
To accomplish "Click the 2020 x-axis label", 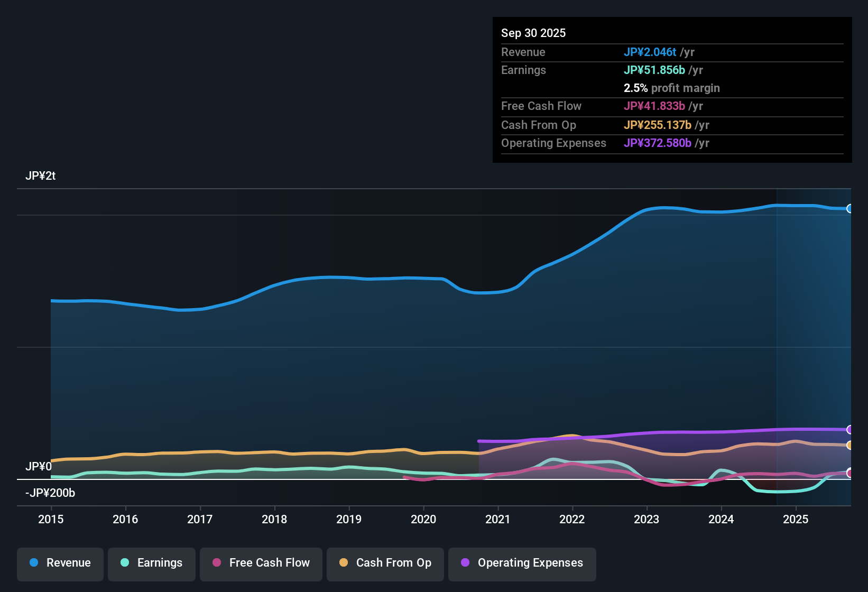I will pos(423,520).
